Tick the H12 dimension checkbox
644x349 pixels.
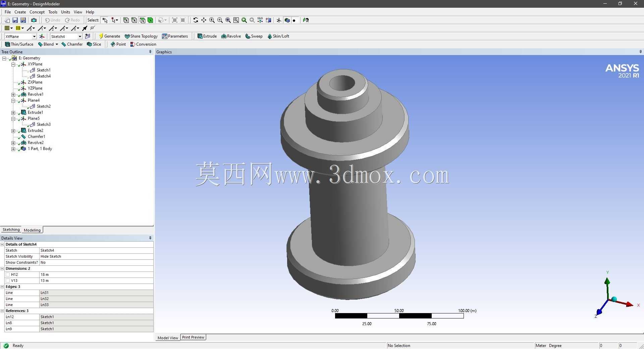click(8, 275)
